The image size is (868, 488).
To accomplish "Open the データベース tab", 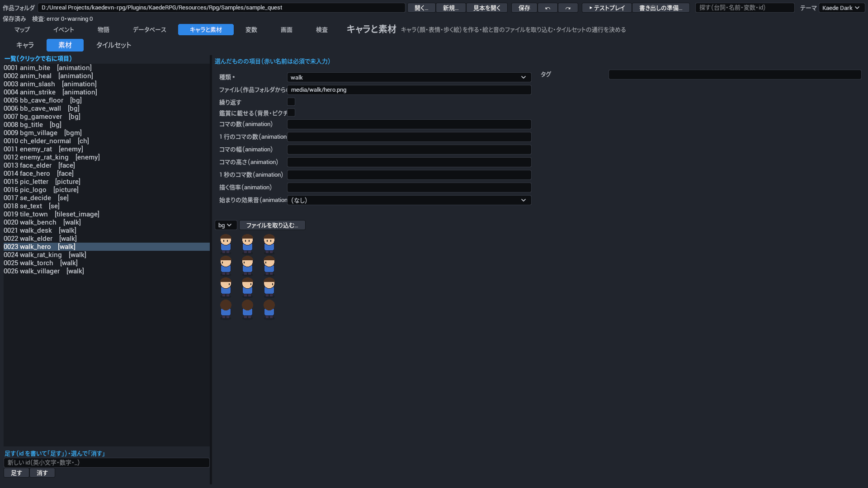I will click(x=150, y=30).
